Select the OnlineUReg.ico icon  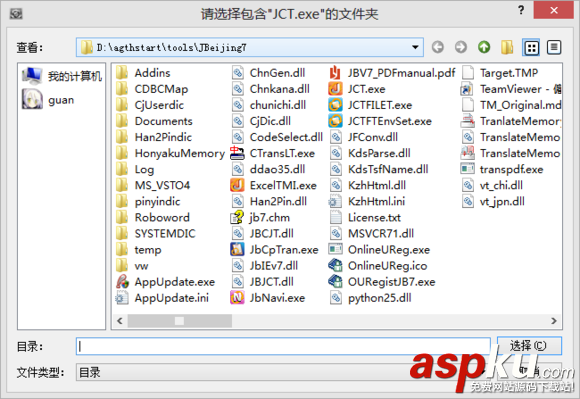(335, 266)
